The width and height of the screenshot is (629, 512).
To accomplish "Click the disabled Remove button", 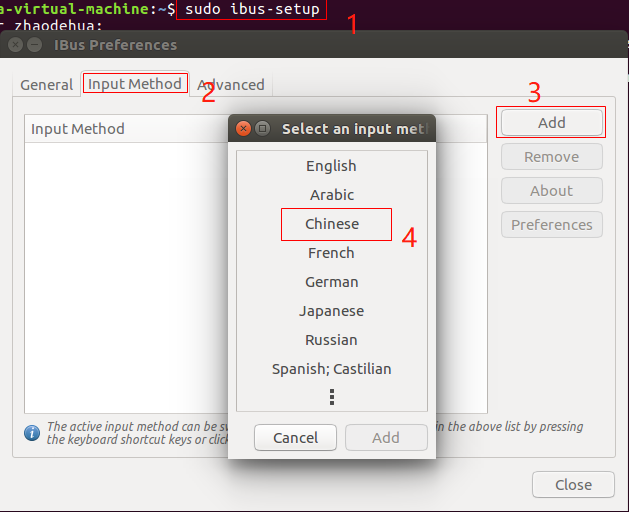I will [552, 156].
